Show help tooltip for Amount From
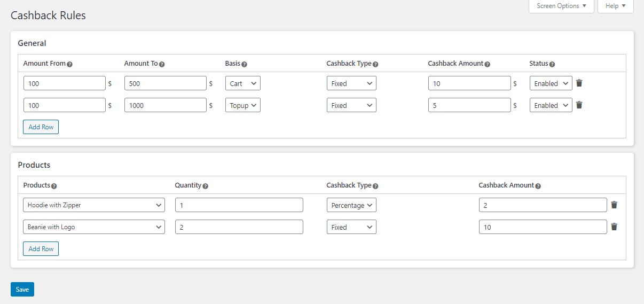 70,64
